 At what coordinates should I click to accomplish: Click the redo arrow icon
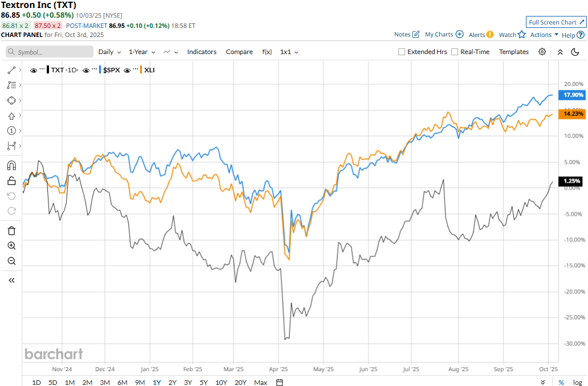tap(11, 211)
